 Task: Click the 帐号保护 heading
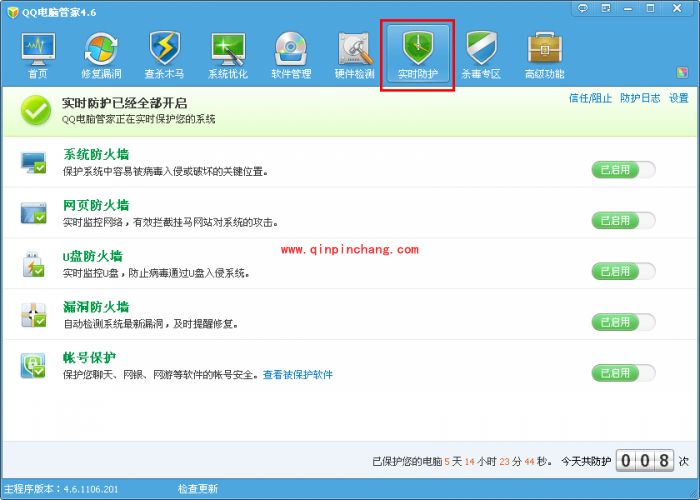point(89,358)
